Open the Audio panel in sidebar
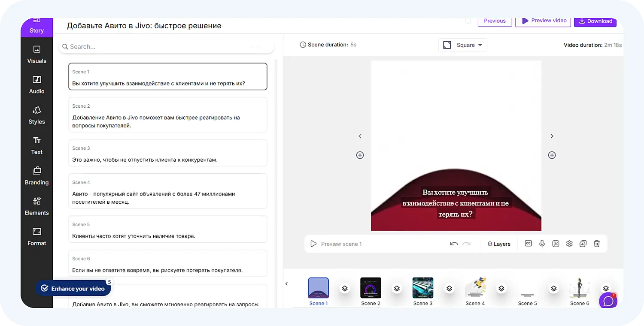 coord(36,85)
